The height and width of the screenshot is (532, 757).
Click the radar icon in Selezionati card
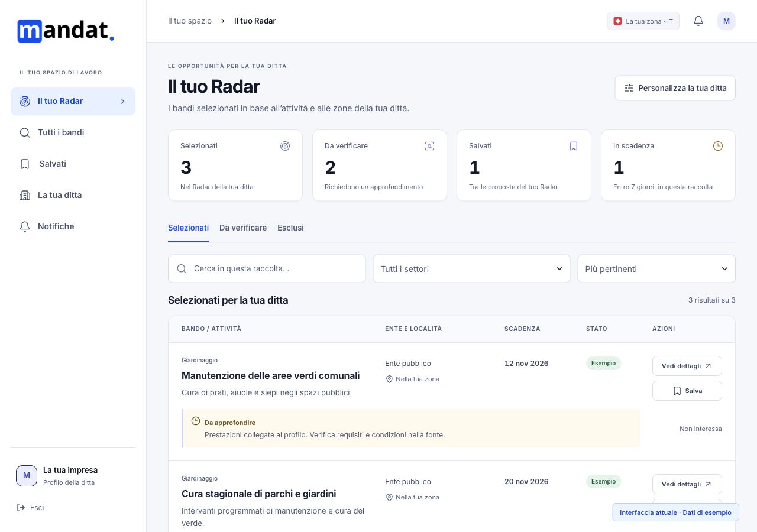[x=285, y=146]
